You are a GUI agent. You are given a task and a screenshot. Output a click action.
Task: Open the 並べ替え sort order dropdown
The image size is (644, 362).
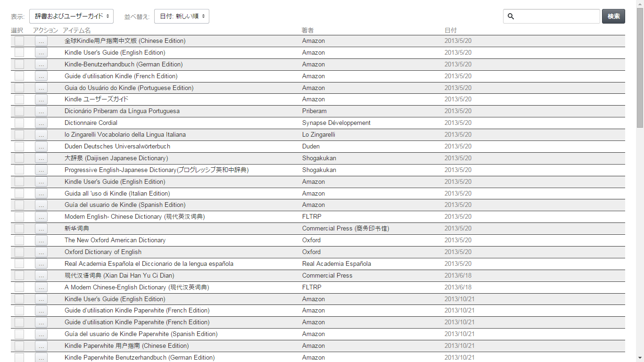point(182,16)
